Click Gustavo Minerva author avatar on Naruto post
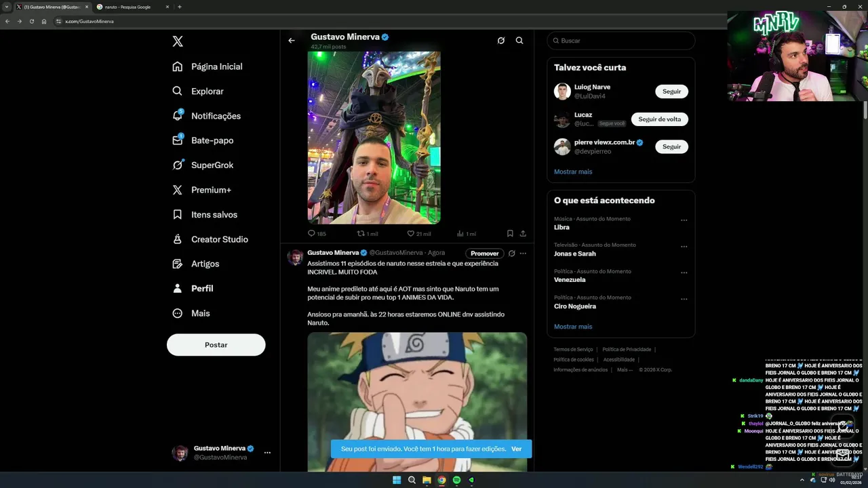 click(295, 257)
